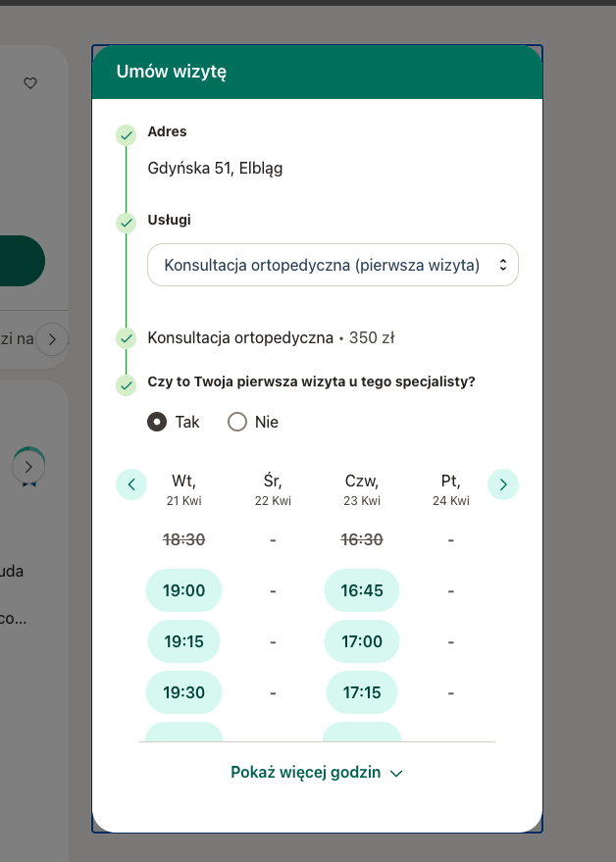Screen dimensions: 616x862
Task: Pick the 19:15 time slot
Action: [183, 641]
